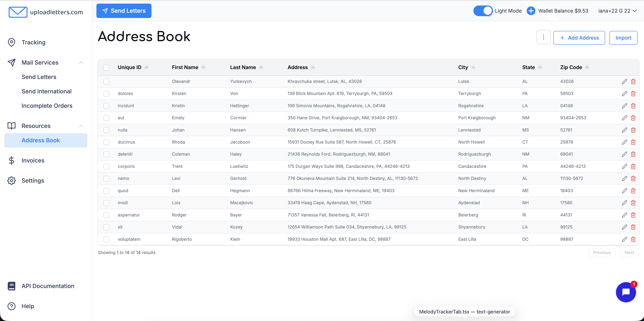644x321 pixels.
Task: Edit the Lois Macejkovic address
Action: tap(624, 203)
